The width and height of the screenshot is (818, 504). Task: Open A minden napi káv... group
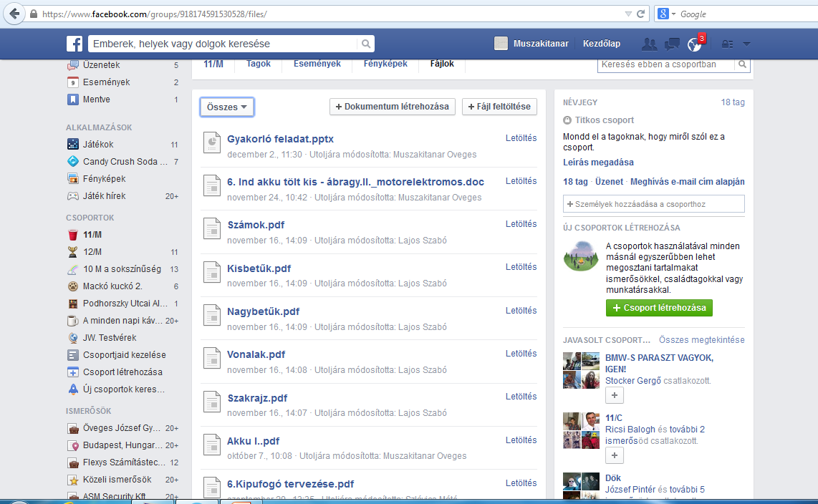pyautogui.click(x=122, y=321)
